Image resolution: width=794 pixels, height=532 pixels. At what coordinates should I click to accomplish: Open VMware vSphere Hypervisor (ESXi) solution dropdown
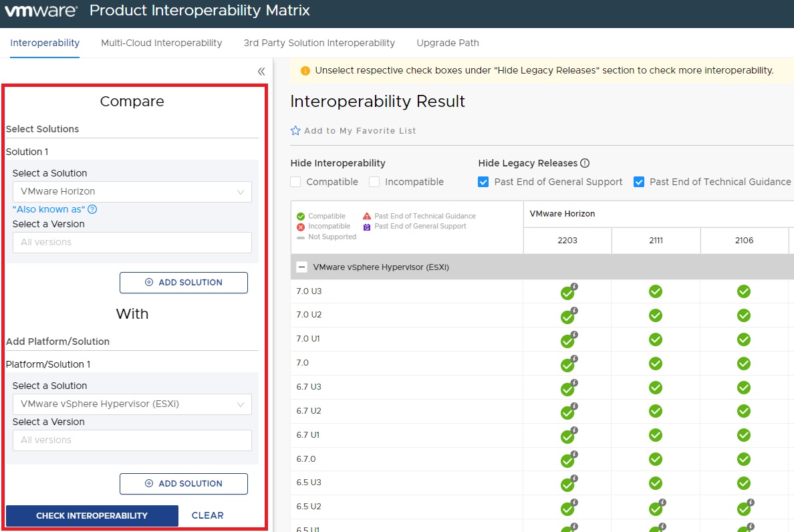click(132, 404)
